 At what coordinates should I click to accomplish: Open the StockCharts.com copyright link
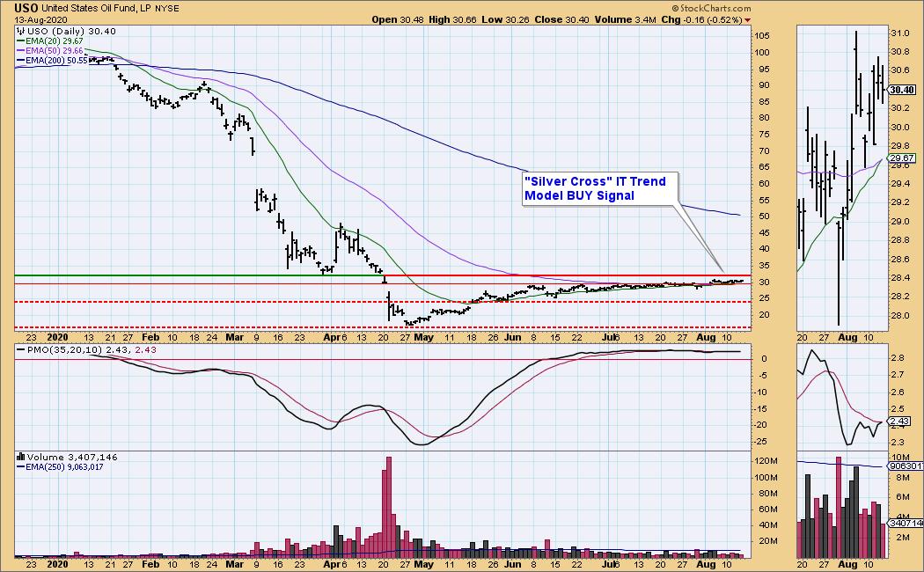point(712,8)
